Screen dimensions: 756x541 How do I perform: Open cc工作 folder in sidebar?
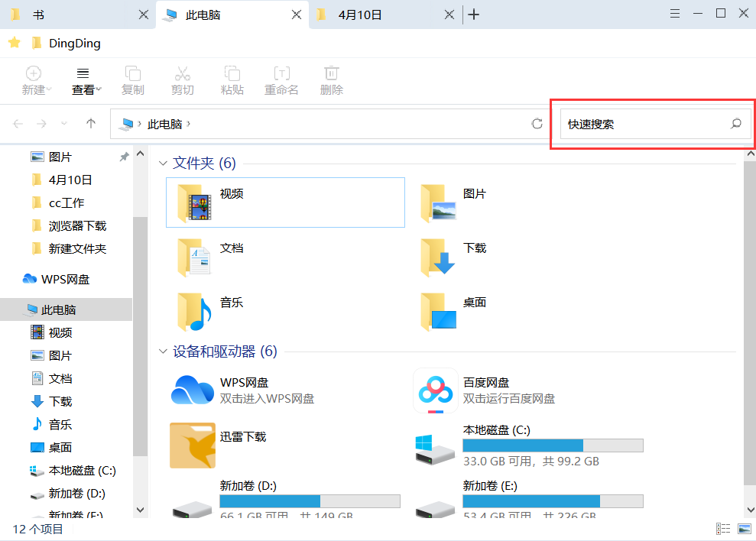[x=58, y=203]
